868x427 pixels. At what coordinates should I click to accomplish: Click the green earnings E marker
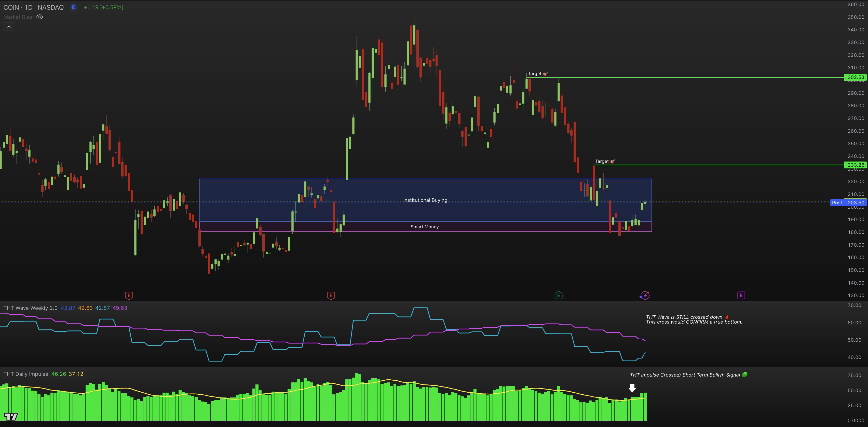point(558,296)
